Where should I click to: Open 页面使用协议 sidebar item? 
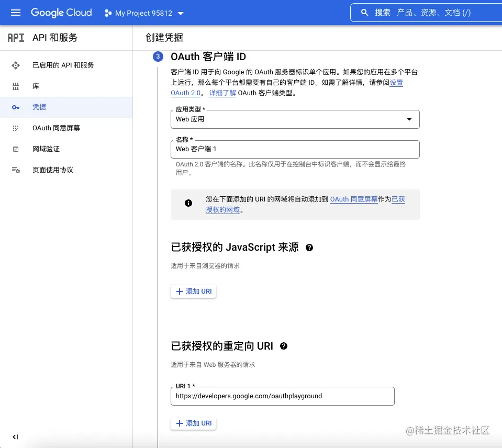(x=66, y=170)
